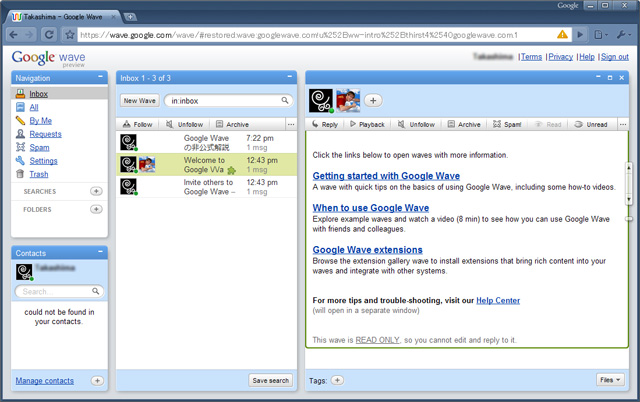Image resolution: width=640 pixels, height=402 pixels.
Task: Click Reply in wave toolbar
Action: click(325, 124)
